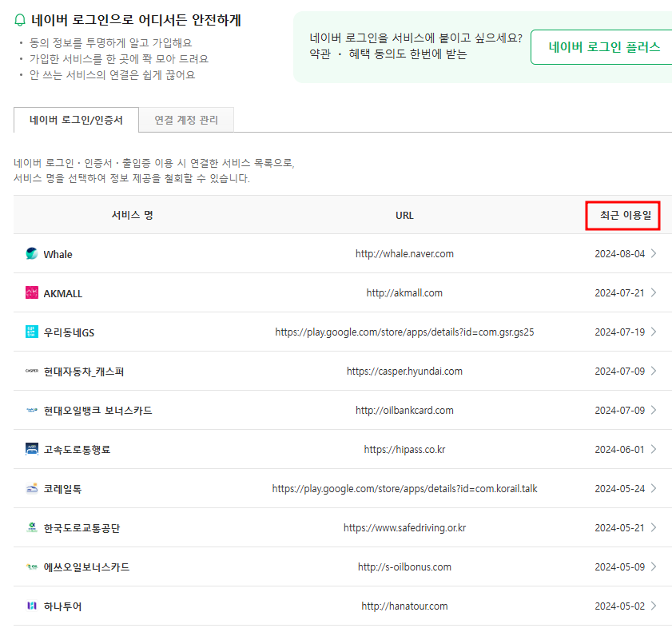Click the 고속도로통행료 hipass icon
672x636 pixels.
point(32,449)
